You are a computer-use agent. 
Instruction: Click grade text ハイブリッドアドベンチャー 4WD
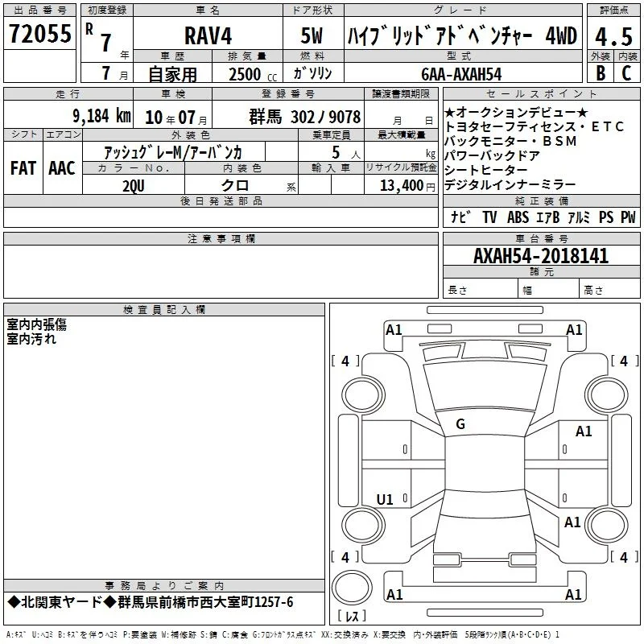tap(462, 36)
